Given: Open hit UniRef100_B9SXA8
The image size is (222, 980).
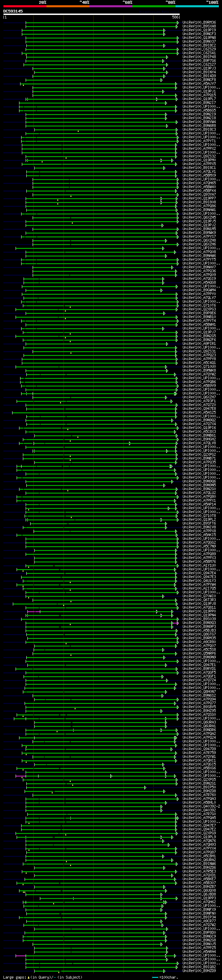Looking at the screenshot, I should tap(199, 26).
